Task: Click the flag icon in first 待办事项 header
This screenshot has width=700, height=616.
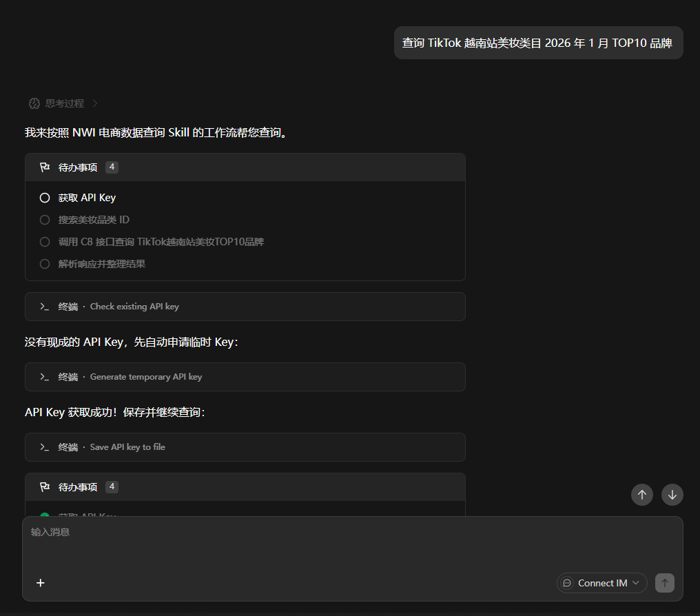Action: pos(45,167)
